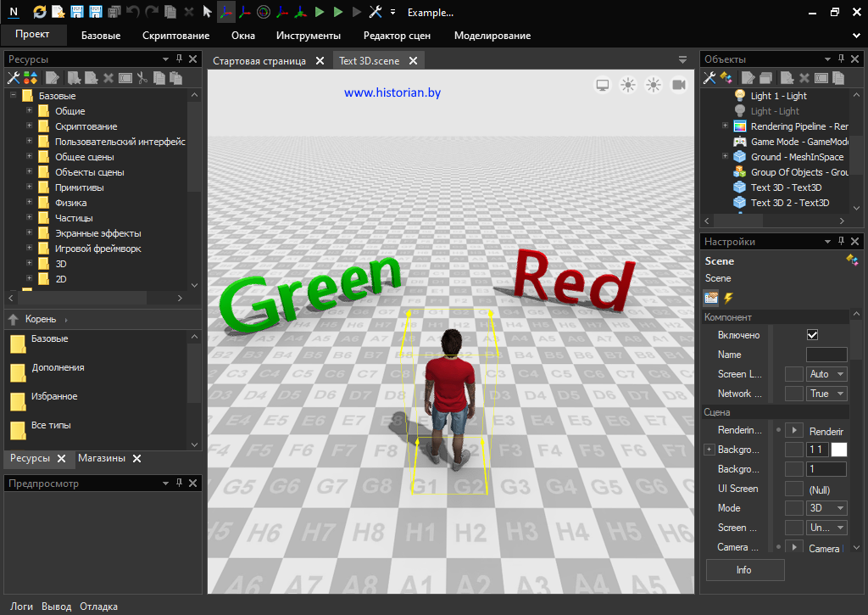
Task: Click the monitor display icon in viewport
Action: [603, 85]
